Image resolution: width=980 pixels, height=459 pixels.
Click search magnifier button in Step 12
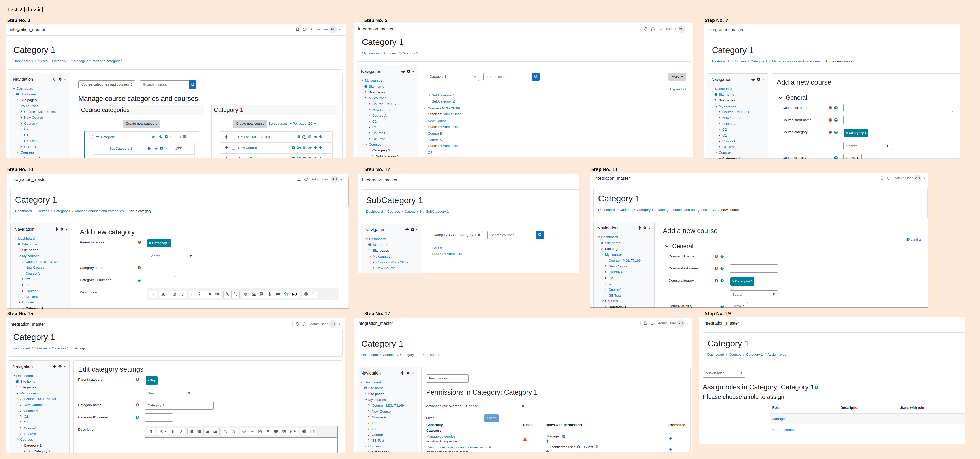click(x=540, y=235)
